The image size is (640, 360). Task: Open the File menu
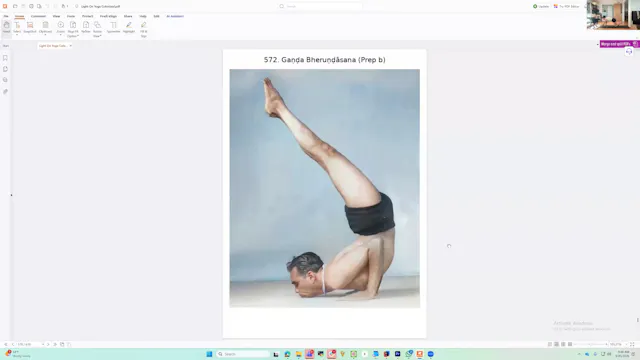(x=6, y=16)
